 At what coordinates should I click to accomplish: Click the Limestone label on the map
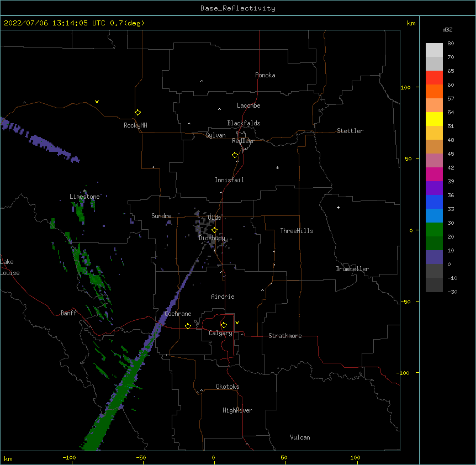coord(84,197)
